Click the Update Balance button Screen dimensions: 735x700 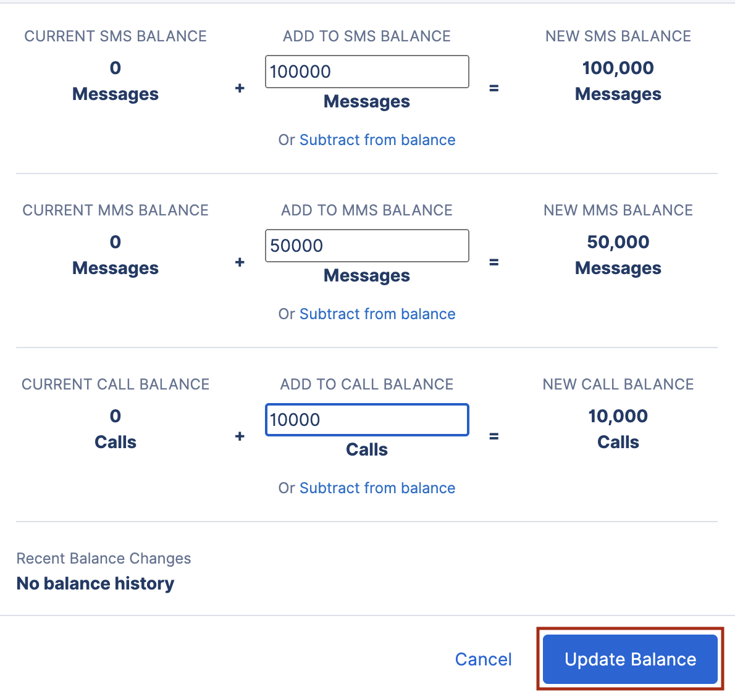point(629,659)
